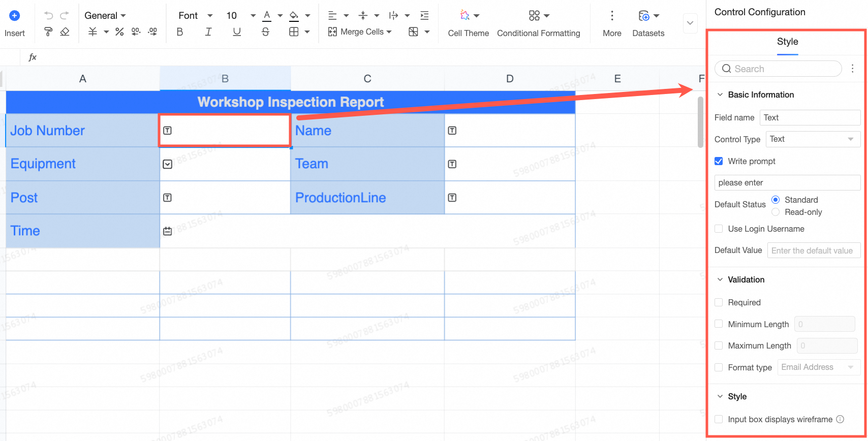Collapse the Validation section
The image size is (868, 441).
720,279
